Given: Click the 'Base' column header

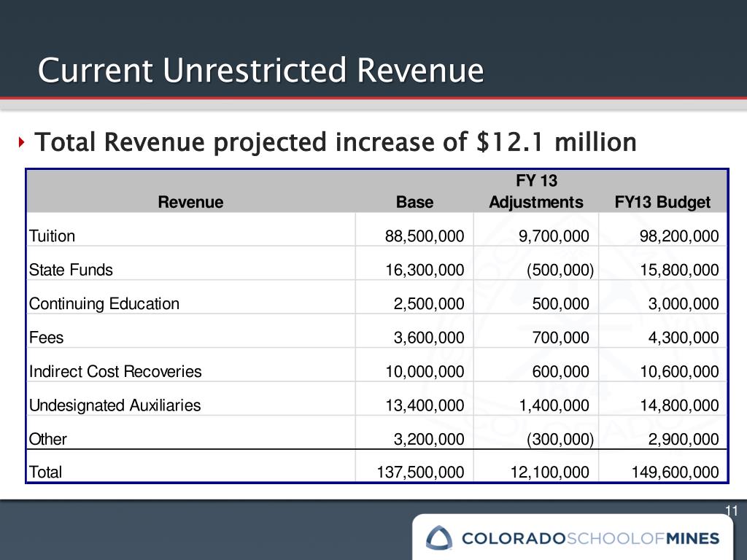Looking at the screenshot, I should (x=414, y=202).
